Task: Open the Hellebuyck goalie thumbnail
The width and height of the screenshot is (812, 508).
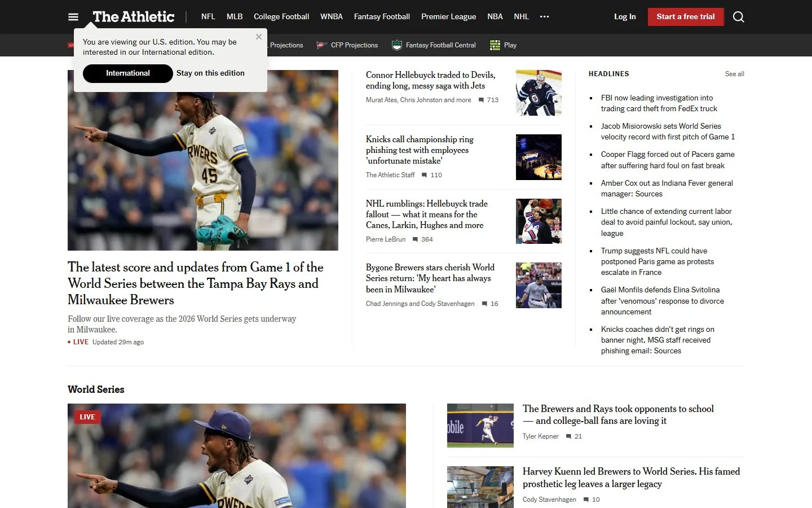Action: click(539, 93)
